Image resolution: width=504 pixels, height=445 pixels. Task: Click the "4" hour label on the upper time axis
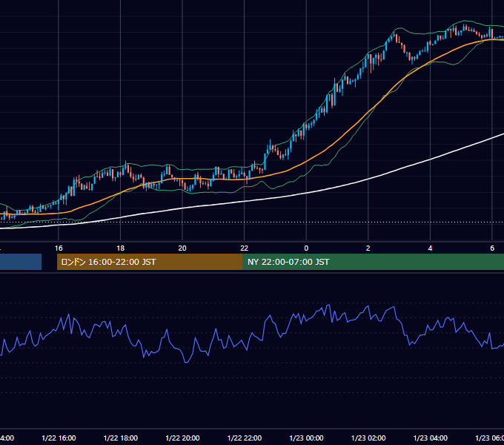(x=430, y=248)
